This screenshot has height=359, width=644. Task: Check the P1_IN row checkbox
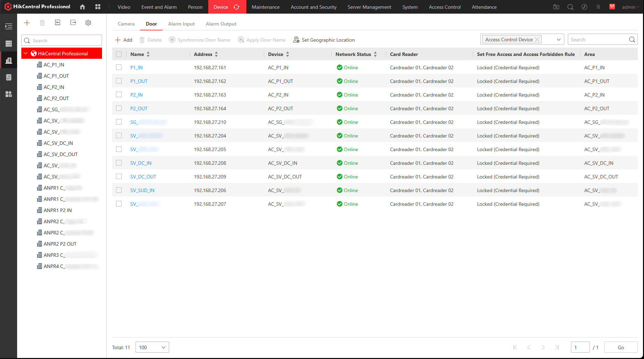point(119,67)
